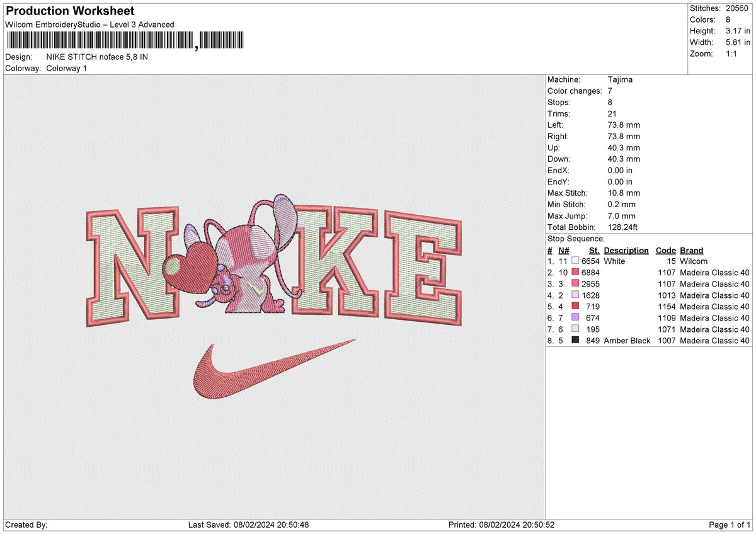Select the Max Stitch value 10.8 mm
This screenshot has height=534, width=756.
pyautogui.click(x=624, y=193)
